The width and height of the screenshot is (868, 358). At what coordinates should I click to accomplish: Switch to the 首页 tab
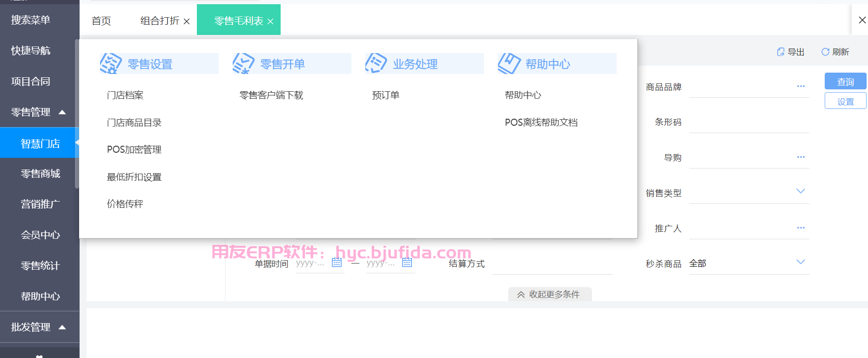coord(101,21)
